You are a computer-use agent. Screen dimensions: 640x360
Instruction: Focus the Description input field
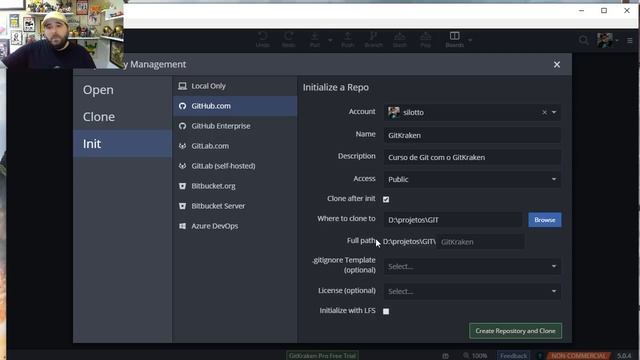[472, 157]
